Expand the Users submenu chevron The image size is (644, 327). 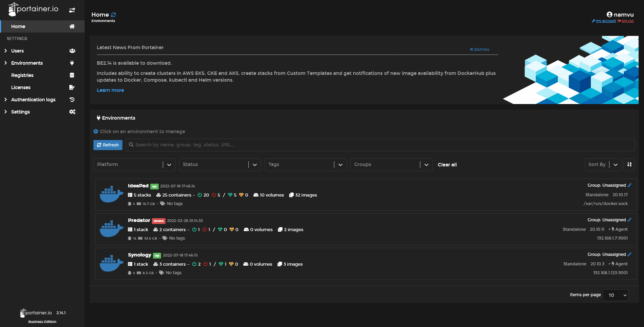(5, 51)
